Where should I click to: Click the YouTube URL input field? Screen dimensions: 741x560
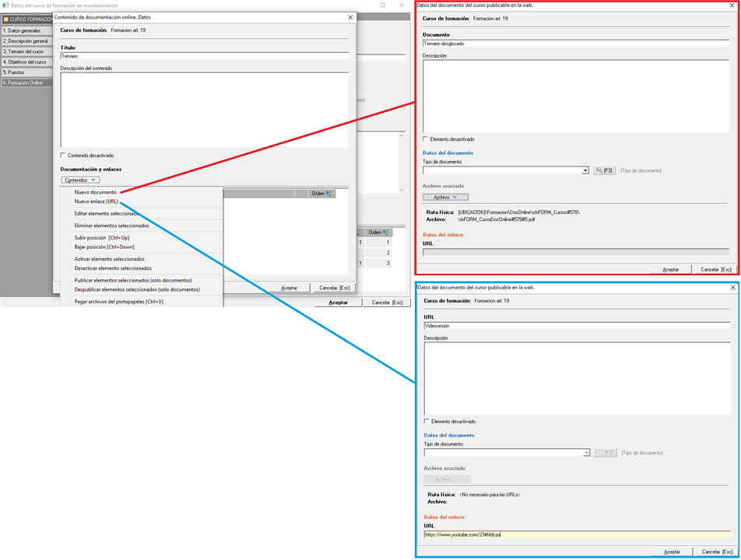click(576, 534)
